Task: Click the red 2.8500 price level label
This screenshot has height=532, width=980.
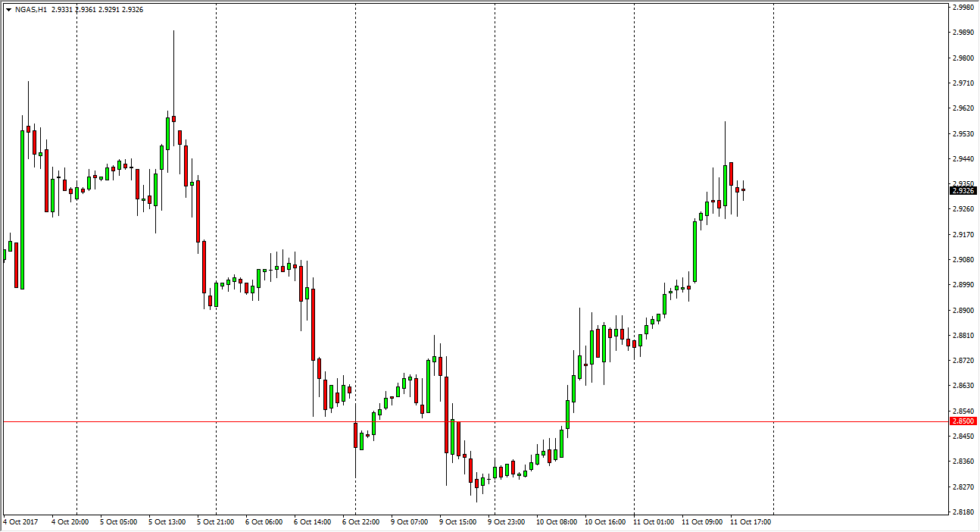Action: 963,421
